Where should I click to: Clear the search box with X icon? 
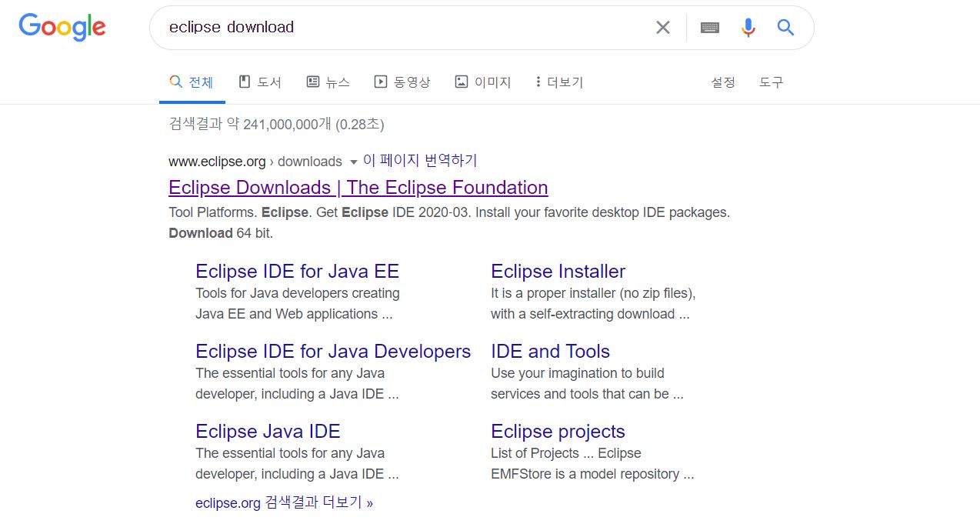662,28
